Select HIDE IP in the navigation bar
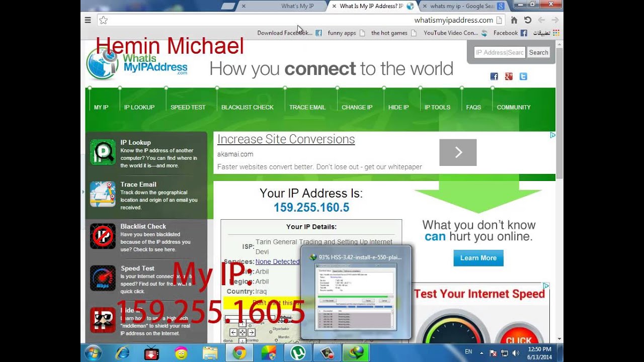The image size is (644, 362). tap(398, 107)
